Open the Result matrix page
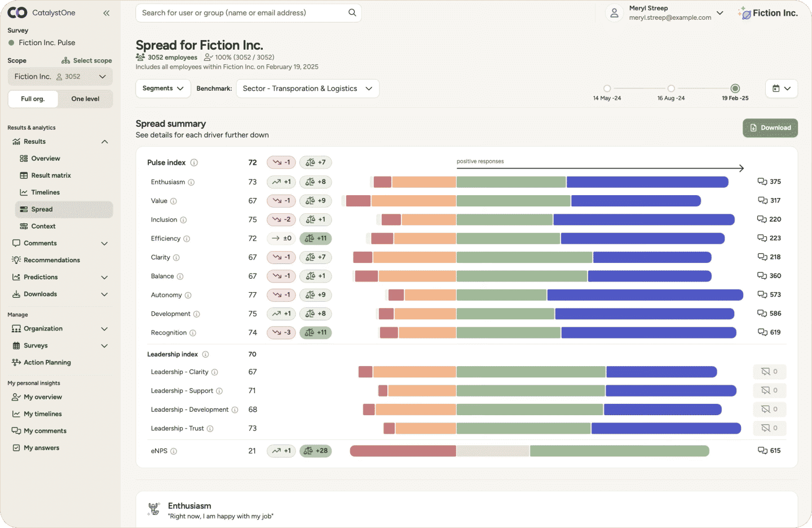The image size is (812, 528). (x=51, y=175)
